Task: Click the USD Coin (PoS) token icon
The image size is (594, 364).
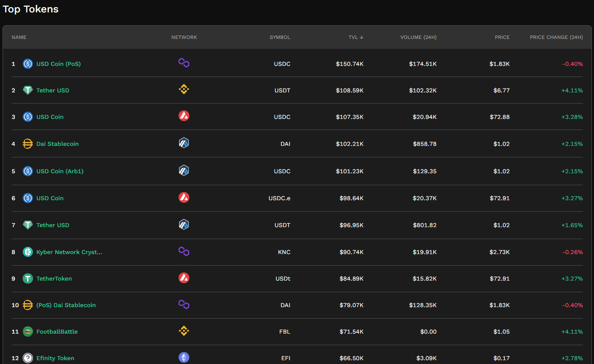Action: tap(28, 64)
